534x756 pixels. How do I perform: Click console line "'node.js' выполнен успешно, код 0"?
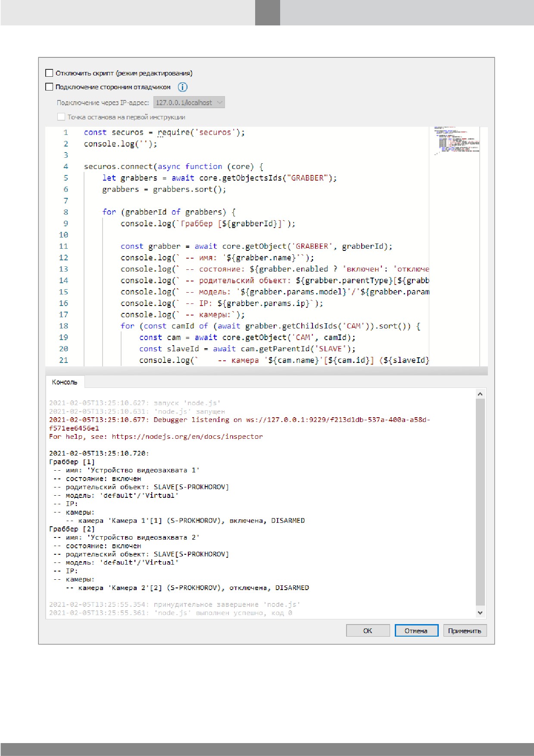171,613
